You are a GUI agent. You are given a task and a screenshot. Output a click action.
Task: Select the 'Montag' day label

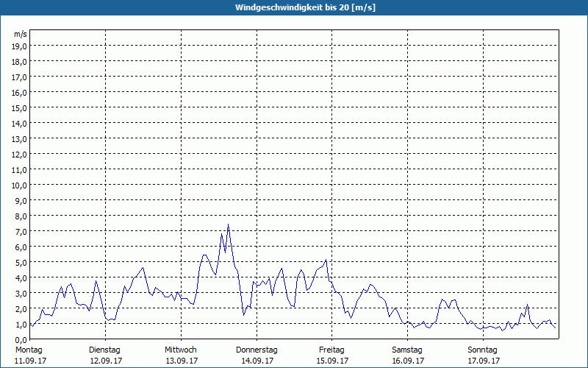(29, 350)
